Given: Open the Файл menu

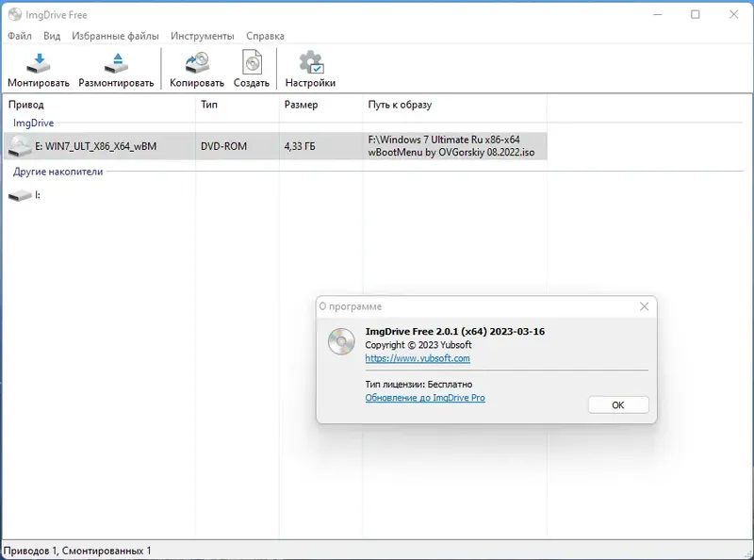Looking at the screenshot, I should [x=20, y=36].
